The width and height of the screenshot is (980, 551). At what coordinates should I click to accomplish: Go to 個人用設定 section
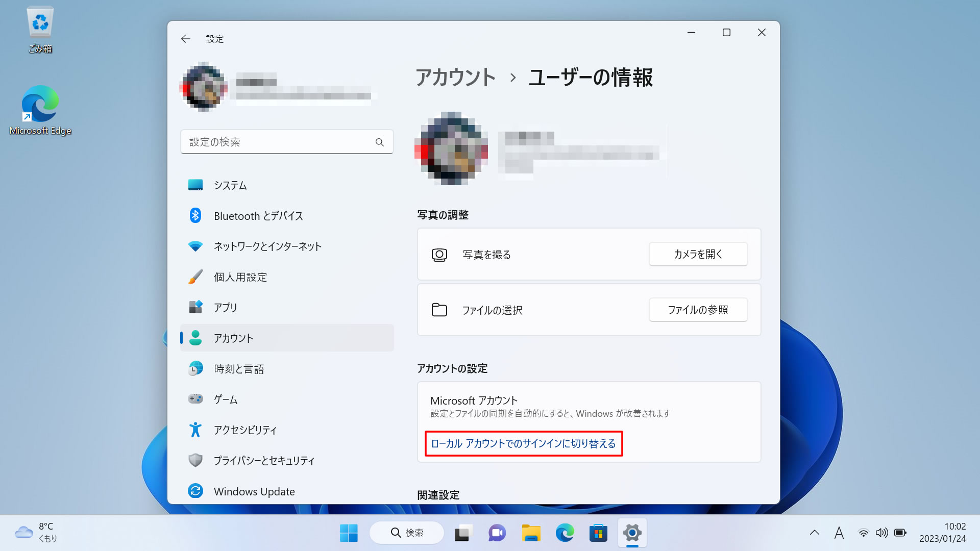287,277
